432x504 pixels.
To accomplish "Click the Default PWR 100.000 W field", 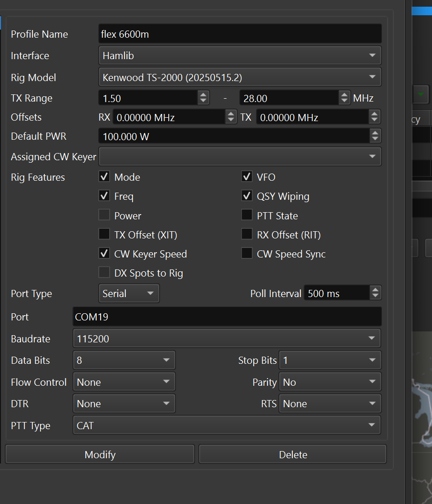I will pyautogui.click(x=234, y=136).
